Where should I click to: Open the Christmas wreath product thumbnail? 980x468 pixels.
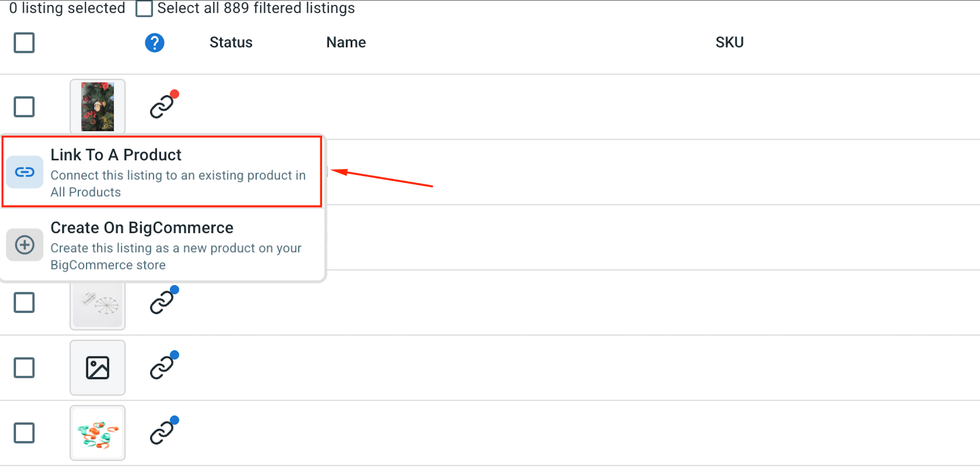[98, 107]
